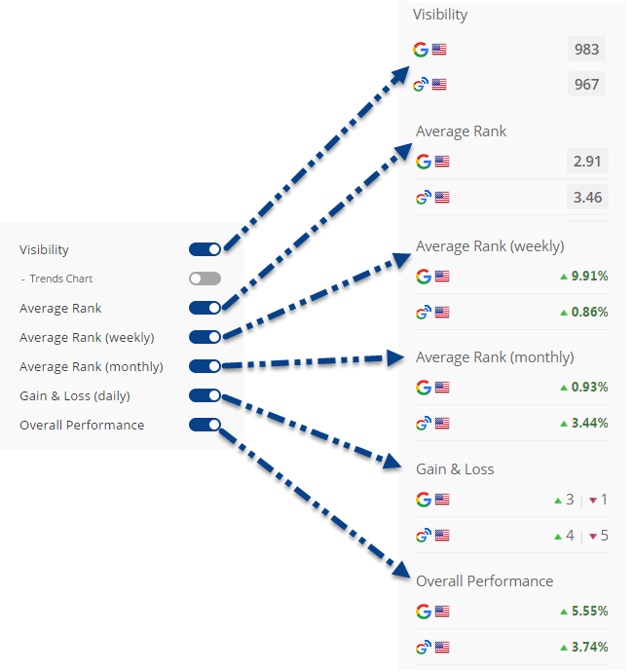This screenshot has width=633, height=672.
Task: Click the Google icon under Gain & Loss
Action: click(424, 500)
